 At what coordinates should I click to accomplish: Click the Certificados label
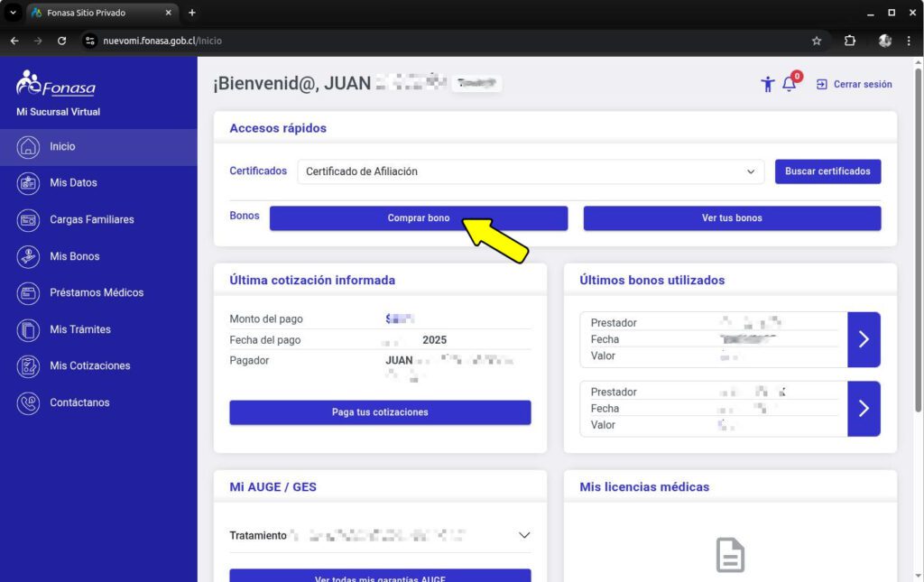(x=258, y=171)
